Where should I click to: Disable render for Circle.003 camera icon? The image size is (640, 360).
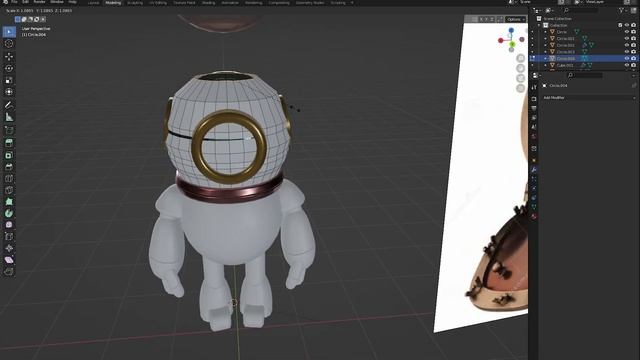point(633,52)
